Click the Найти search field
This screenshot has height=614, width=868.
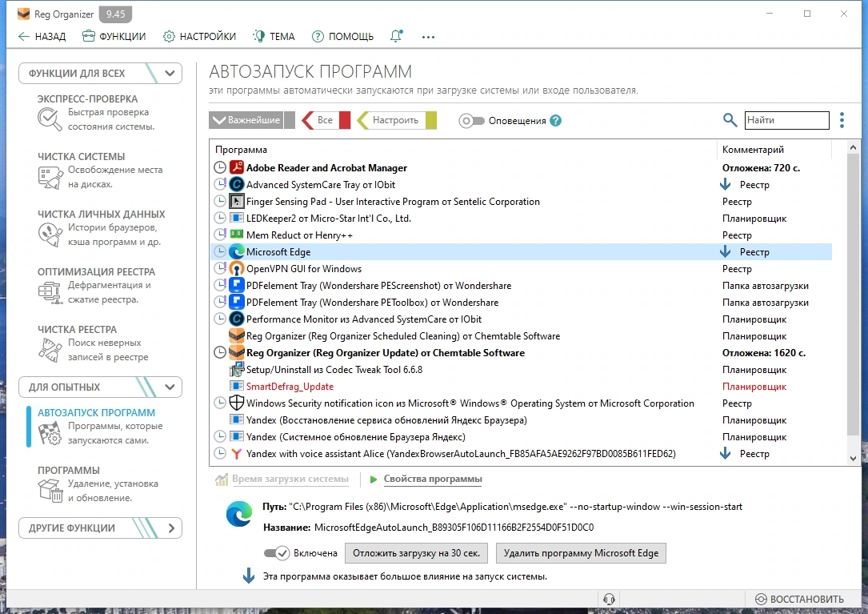point(786,120)
